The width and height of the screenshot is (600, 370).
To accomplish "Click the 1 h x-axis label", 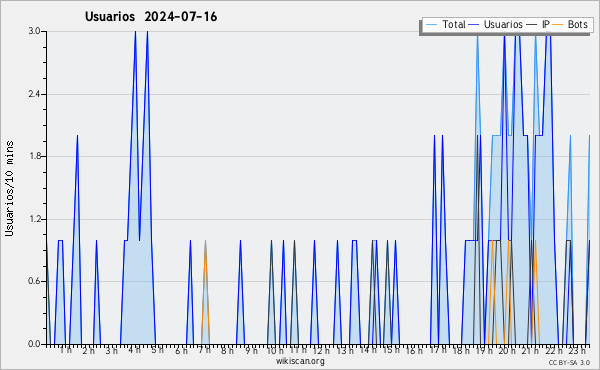I will coord(65,350).
